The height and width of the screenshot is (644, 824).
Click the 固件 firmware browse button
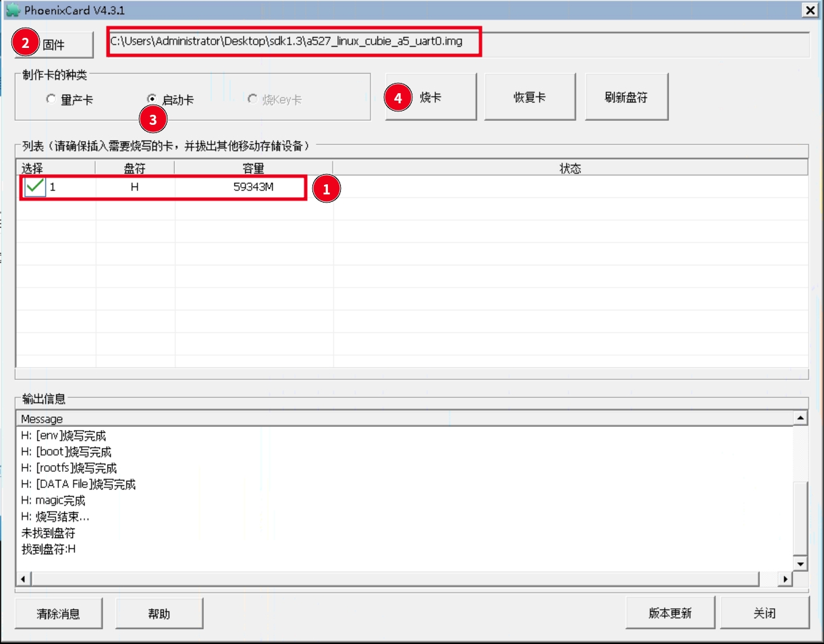[x=53, y=45]
